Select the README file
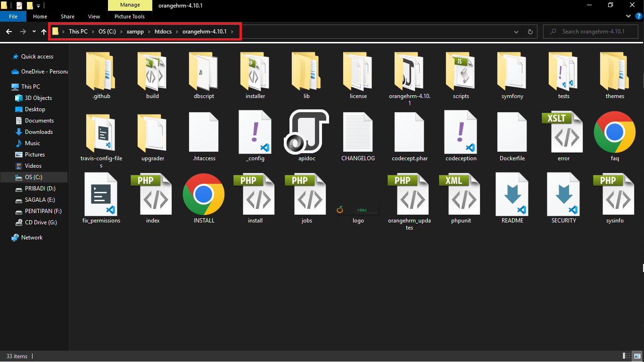The image size is (644, 362). (512, 199)
